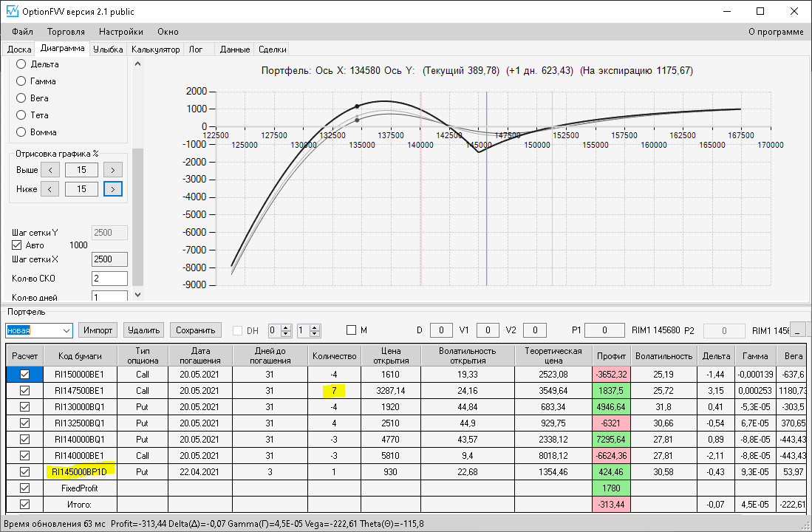This screenshot has height=532, width=812.
Task: Switch to the Диаграмма tab
Action: click(x=62, y=48)
